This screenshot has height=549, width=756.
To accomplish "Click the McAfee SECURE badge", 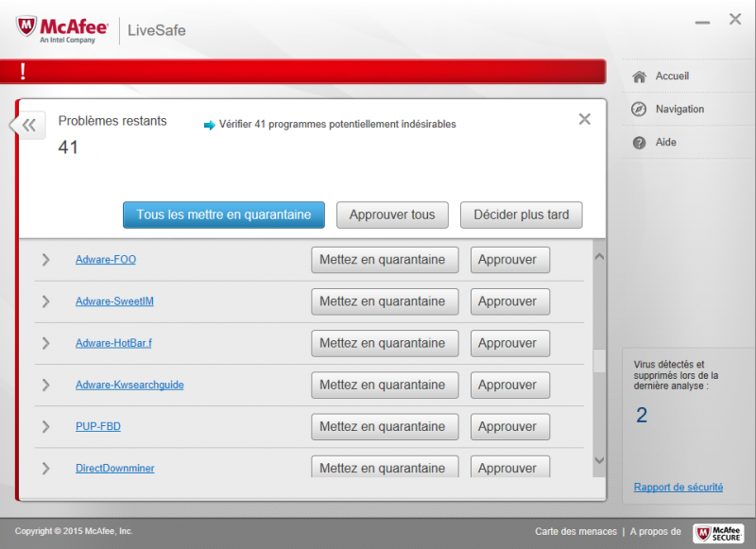I will (718, 533).
